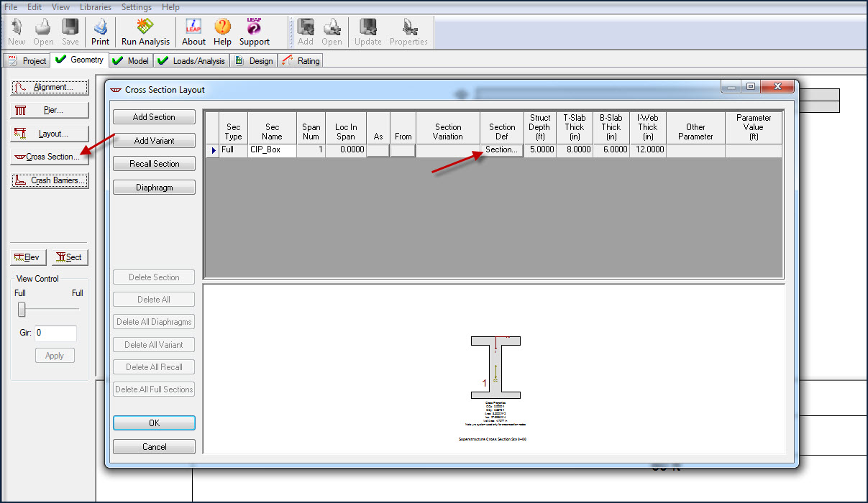Click the Other Parameter column header

(x=695, y=128)
